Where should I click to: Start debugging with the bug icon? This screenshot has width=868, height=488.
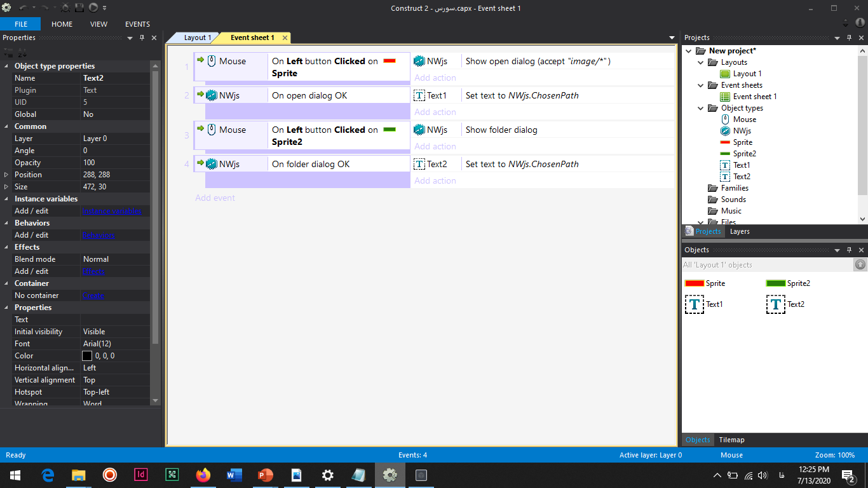66,8
